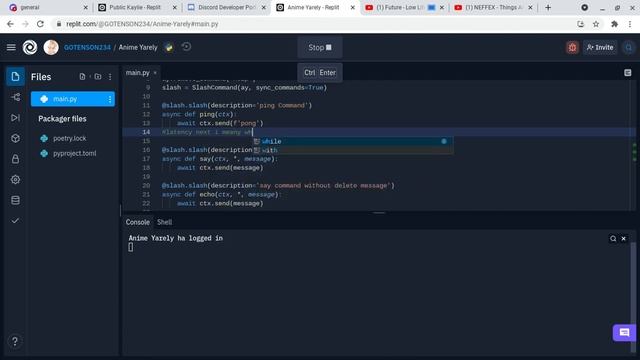Choose the 'with' autocomplete suggestion
The width and height of the screenshot is (640, 360).
coord(353,150)
